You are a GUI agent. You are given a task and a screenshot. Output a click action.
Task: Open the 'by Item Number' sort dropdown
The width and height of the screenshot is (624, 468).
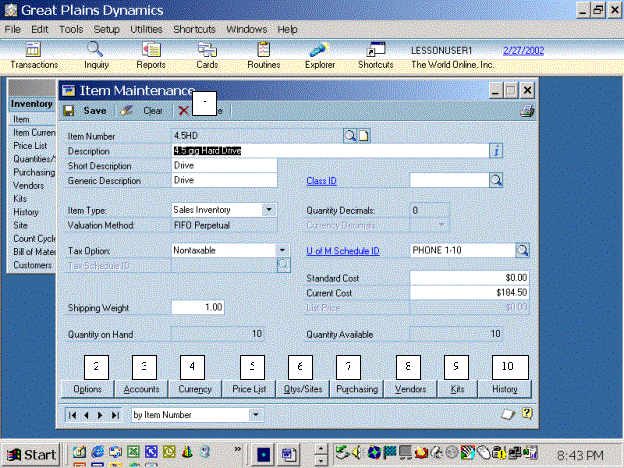[256, 413]
